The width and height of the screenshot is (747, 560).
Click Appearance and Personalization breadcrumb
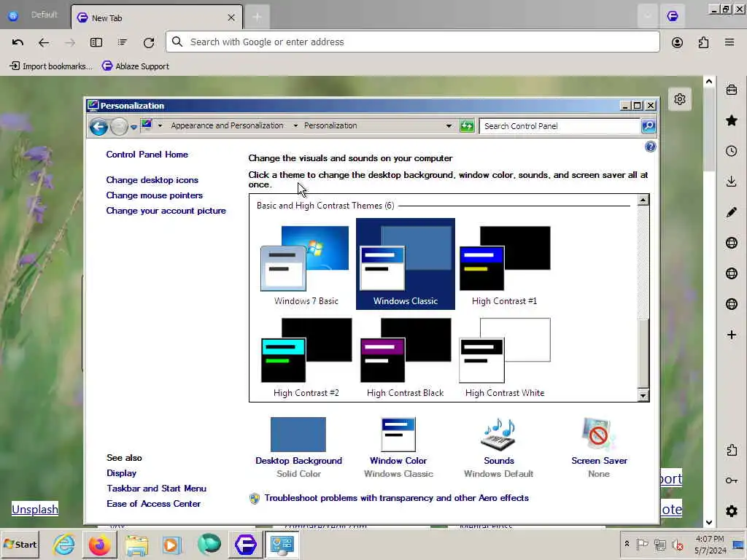228,125
